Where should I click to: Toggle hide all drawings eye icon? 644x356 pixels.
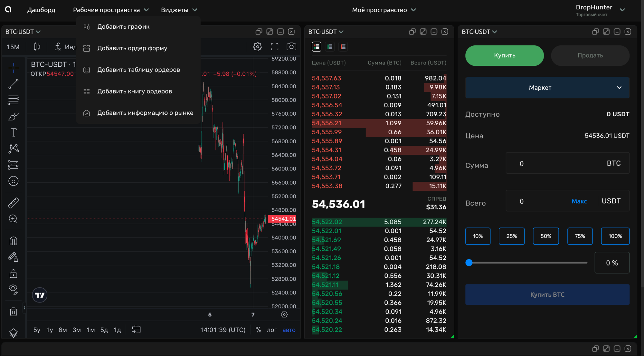click(13, 289)
